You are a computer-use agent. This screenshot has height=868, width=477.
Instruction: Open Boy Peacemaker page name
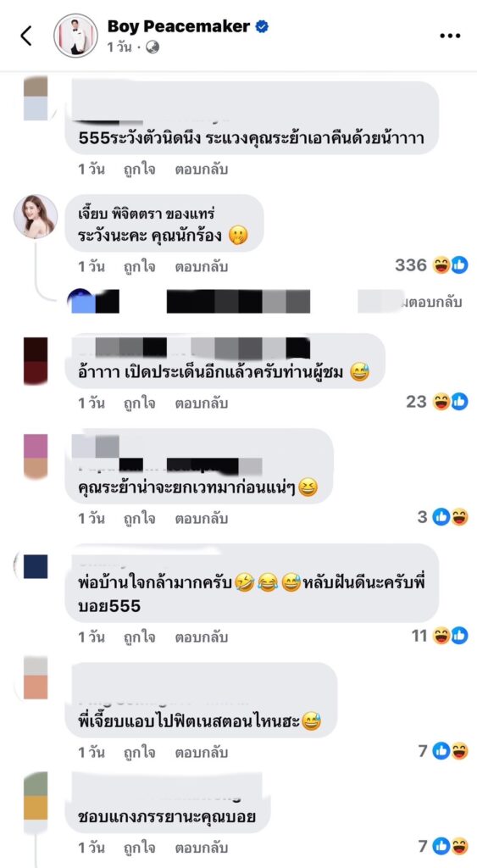point(179,26)
